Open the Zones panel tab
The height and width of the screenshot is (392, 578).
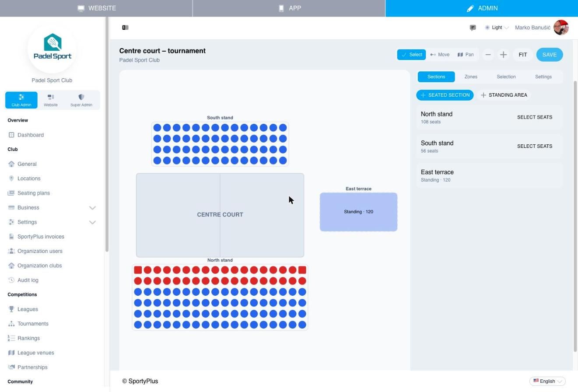(x=471, y=77)
